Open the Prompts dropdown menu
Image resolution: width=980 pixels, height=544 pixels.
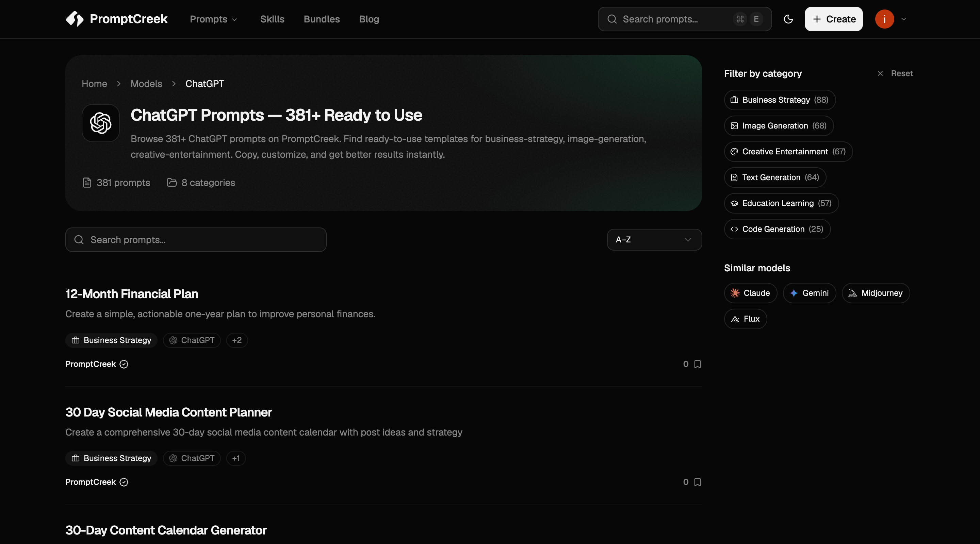pyautogui.click(x=213, y=19)
